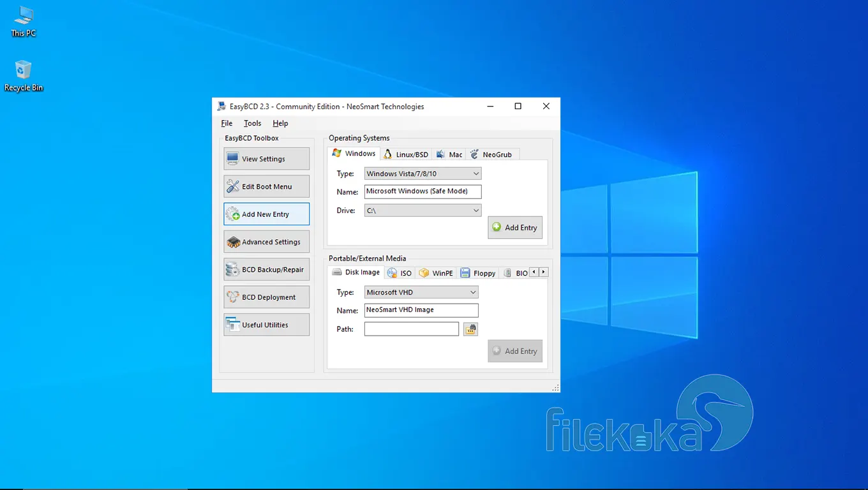Expand the C:\ drive dropdown

(x=423, y=210)
